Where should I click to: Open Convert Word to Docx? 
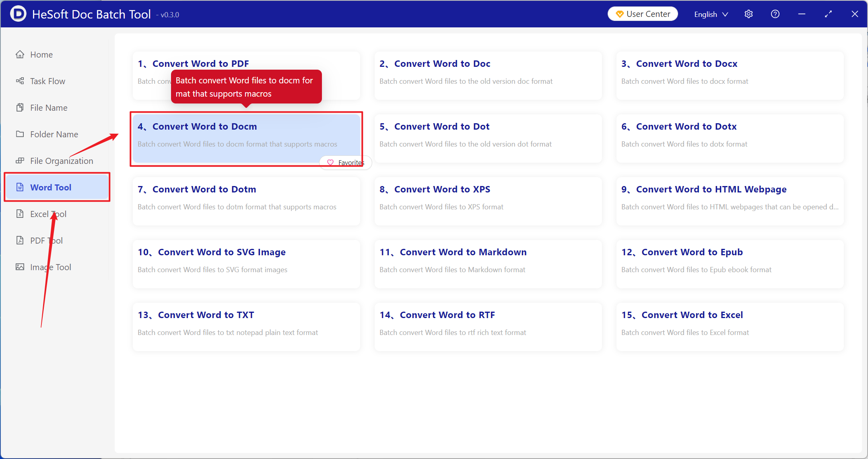coord(730,76)
